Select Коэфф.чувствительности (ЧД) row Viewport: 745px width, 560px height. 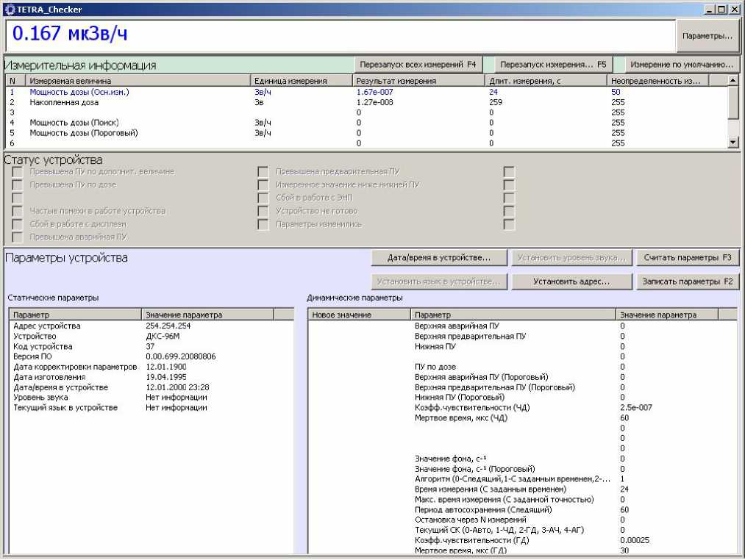pyautogui.click(x=521, y=408)
